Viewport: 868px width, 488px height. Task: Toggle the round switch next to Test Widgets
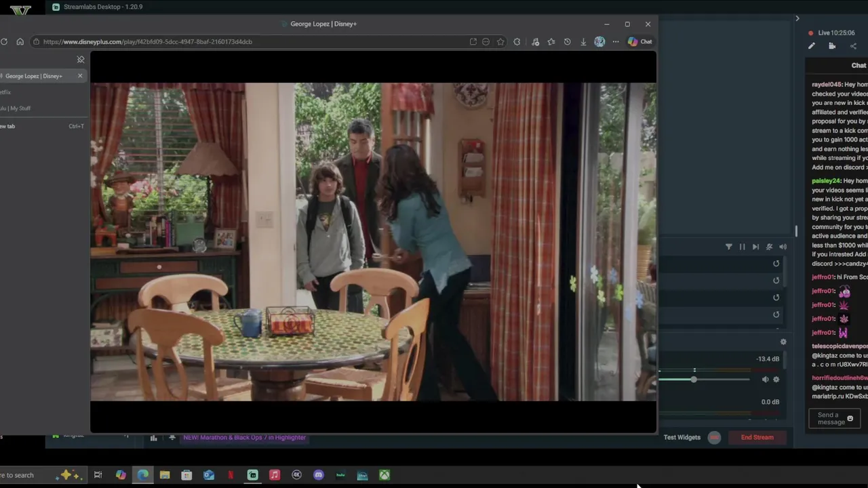pos(714,437)
